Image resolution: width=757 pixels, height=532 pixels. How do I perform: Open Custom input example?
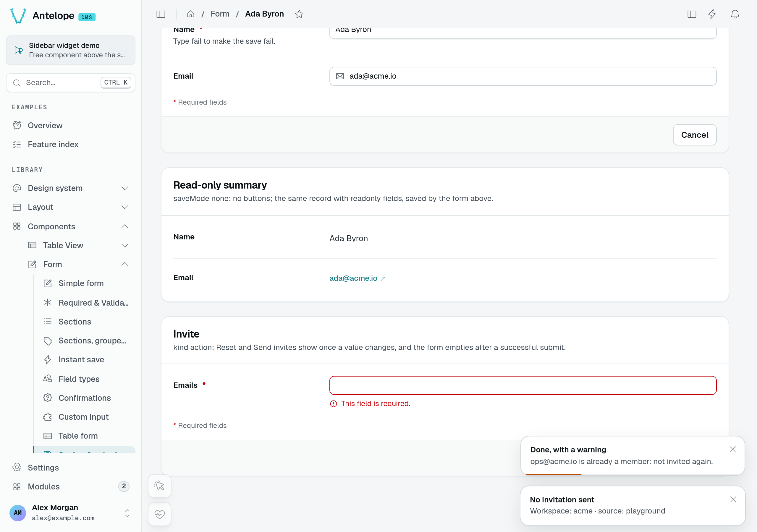click(86, 417)
